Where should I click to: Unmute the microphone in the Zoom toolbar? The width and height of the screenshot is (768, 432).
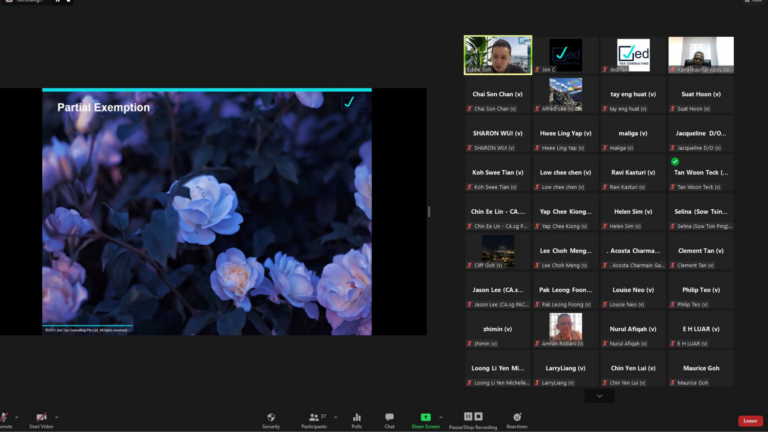click(4, 418)
